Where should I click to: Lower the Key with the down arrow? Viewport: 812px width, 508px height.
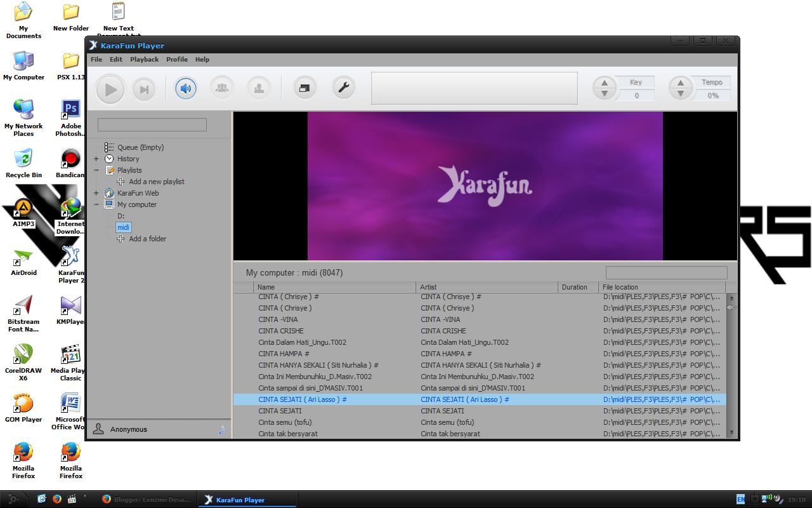605,94
